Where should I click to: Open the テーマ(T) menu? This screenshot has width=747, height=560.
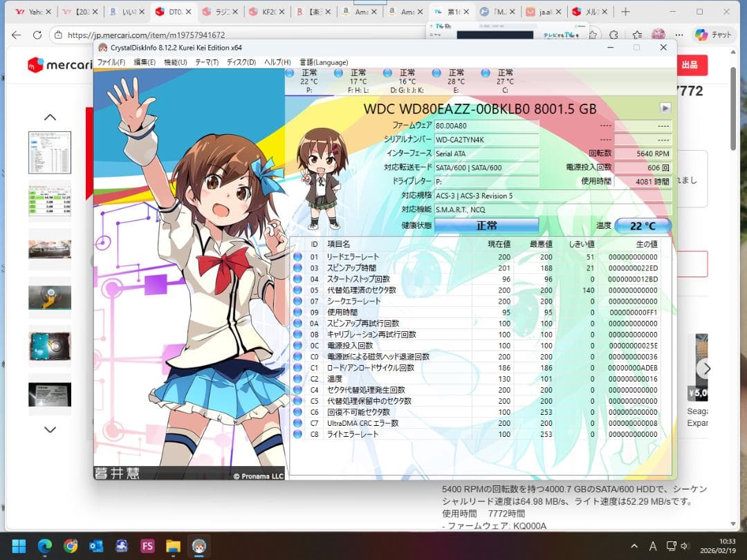point(207,62)
